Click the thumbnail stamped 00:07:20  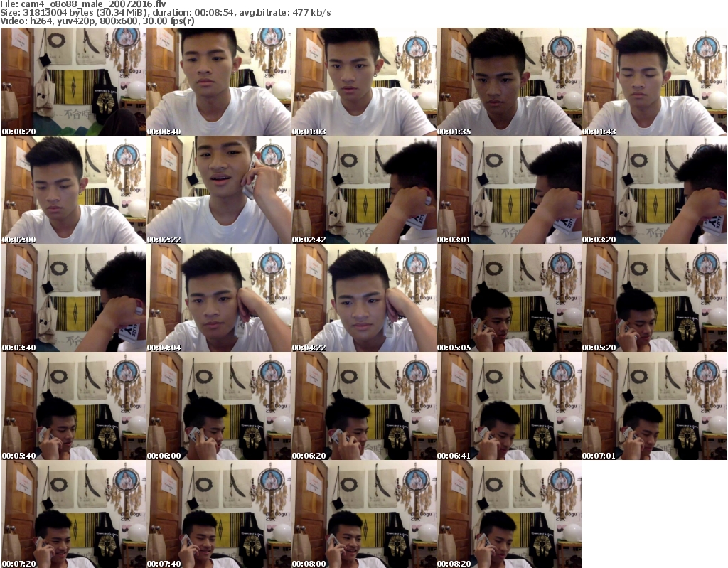[x=74, y=514]
